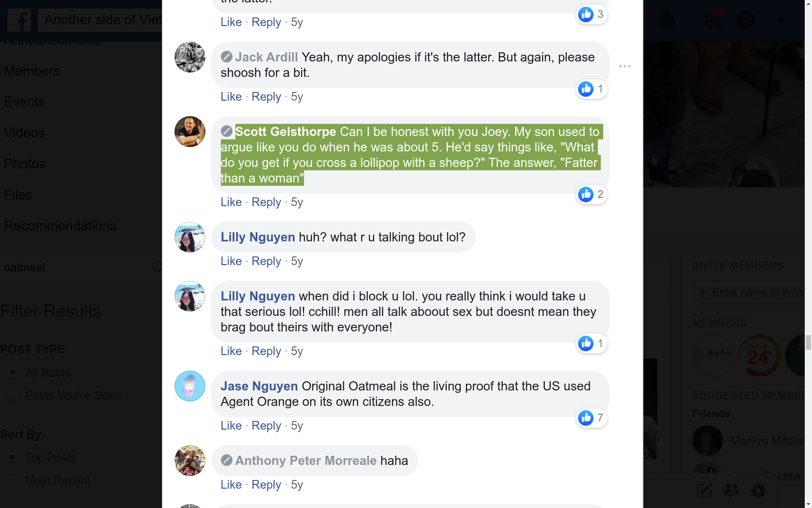Select the All Posts filter
This screenshot has width=812, height=508.
tap(13, 373)
